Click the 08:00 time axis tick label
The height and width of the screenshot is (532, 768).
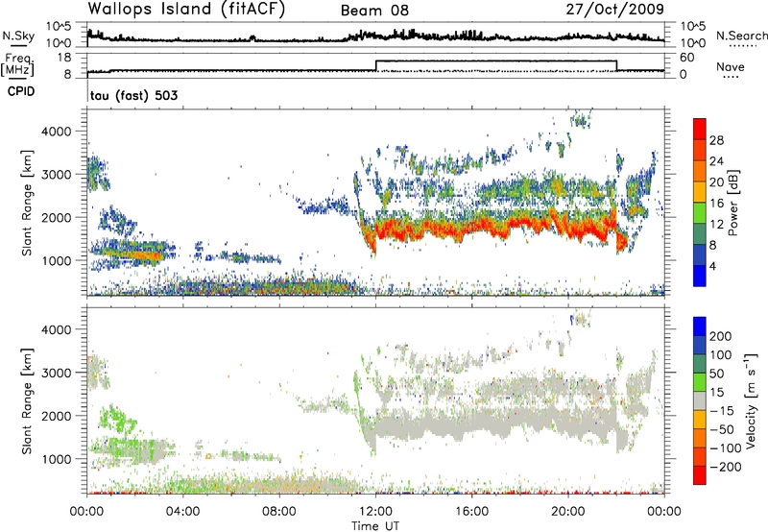click(x=279, y=512)
